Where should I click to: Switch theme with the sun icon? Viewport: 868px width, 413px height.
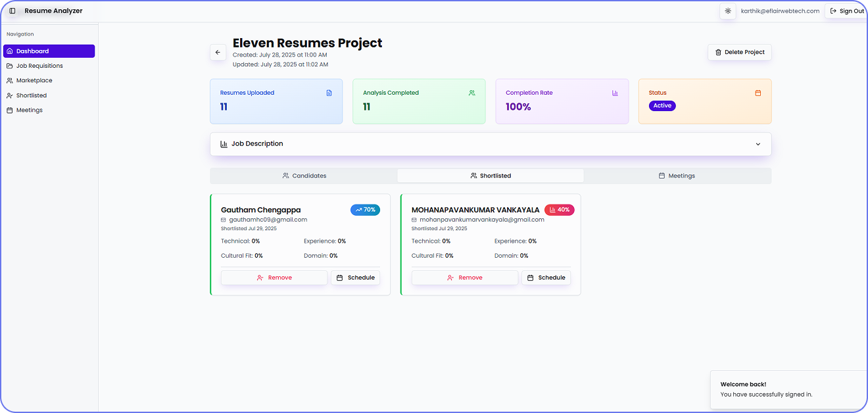coord(728,11)
